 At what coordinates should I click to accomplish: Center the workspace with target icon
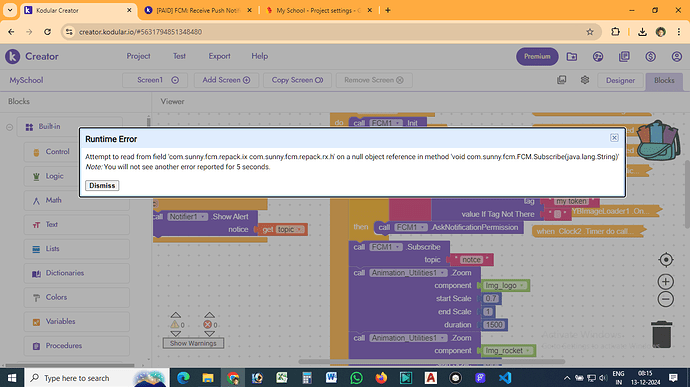coord(666,260)
